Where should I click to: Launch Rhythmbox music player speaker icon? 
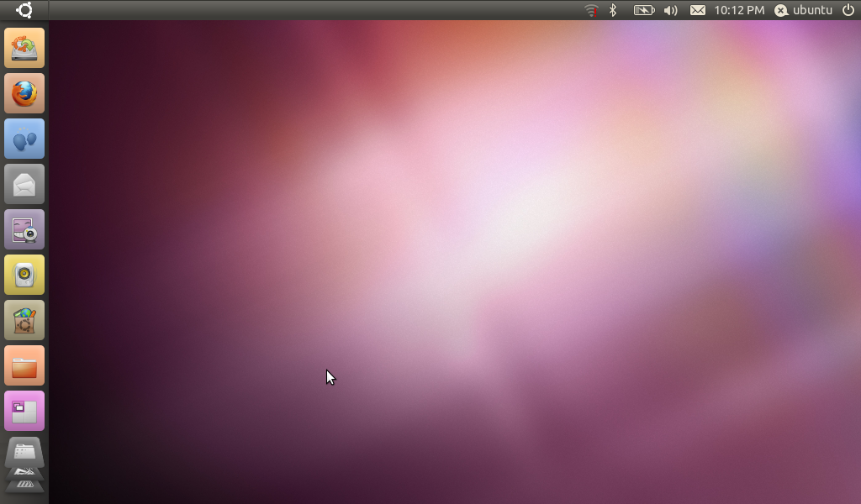point(24,275)
